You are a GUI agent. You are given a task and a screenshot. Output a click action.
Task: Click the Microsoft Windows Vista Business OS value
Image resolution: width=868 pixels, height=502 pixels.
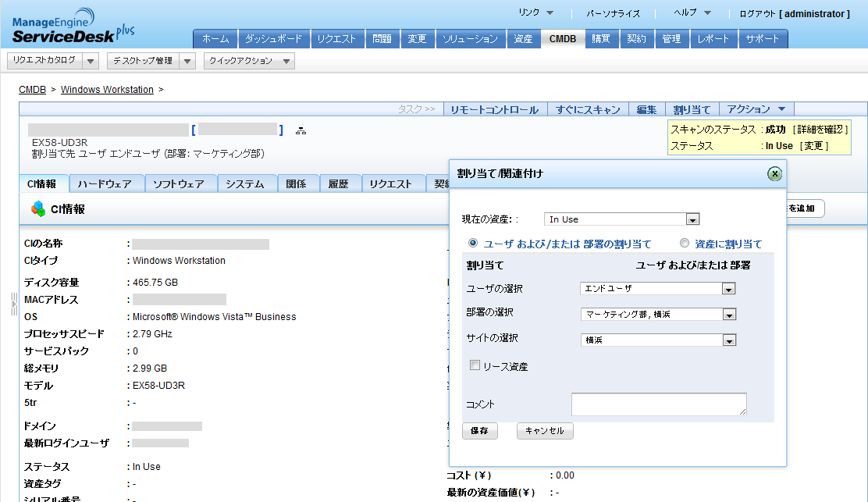click(x=214, y=317)
